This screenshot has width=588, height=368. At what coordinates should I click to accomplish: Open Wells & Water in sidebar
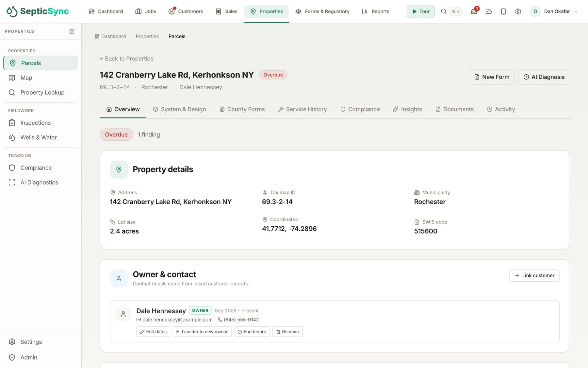point(41,137)
